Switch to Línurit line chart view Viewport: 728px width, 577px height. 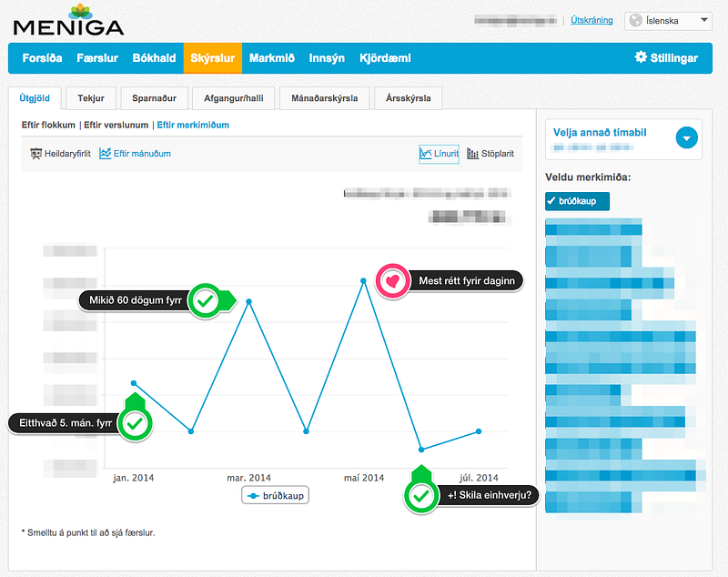pos(439,154)
